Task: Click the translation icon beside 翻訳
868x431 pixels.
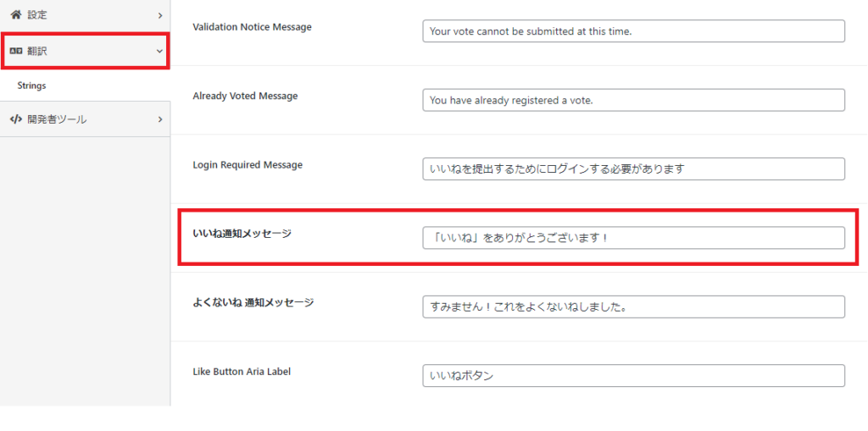Action: (x=16, y=51)
